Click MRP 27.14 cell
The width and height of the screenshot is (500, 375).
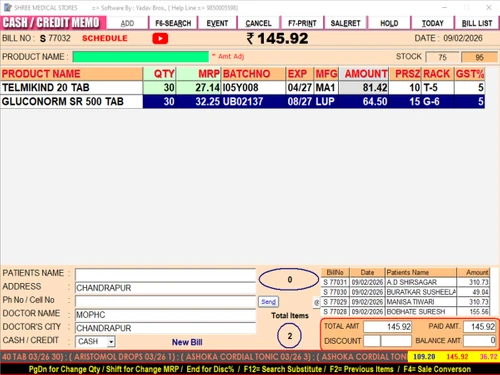(x=198, y=88)
